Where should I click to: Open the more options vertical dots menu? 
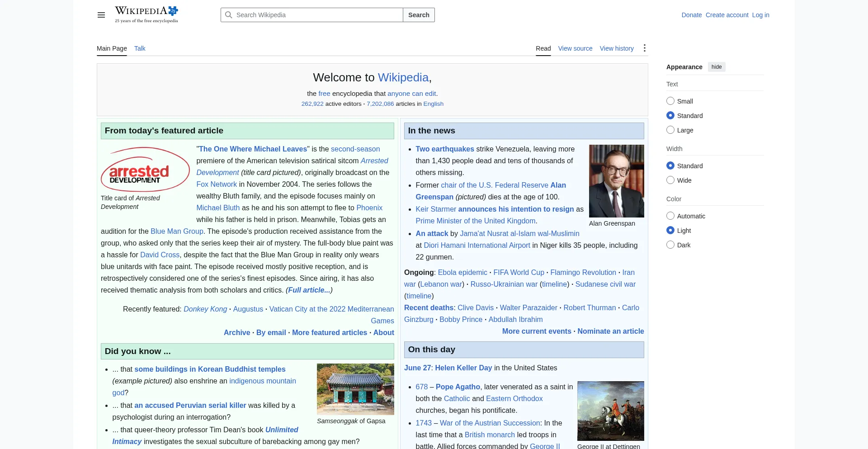tap(645, 48)
